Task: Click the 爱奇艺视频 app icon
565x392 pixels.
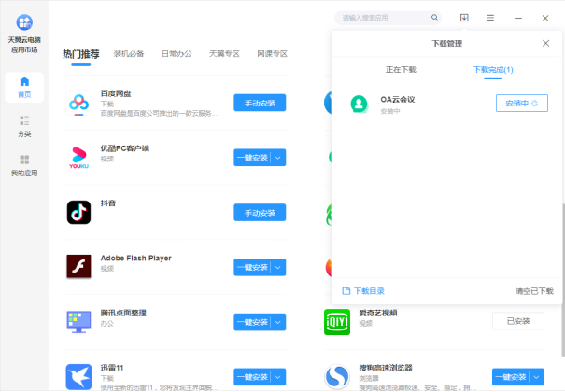Action: [x=336, y=321]
